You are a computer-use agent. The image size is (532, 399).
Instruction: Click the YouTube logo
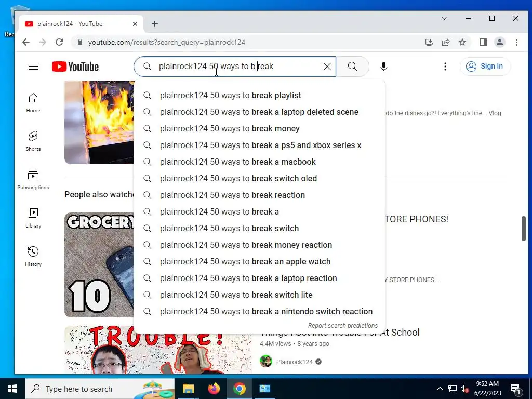pyautogui.click(x=75, y=66)
